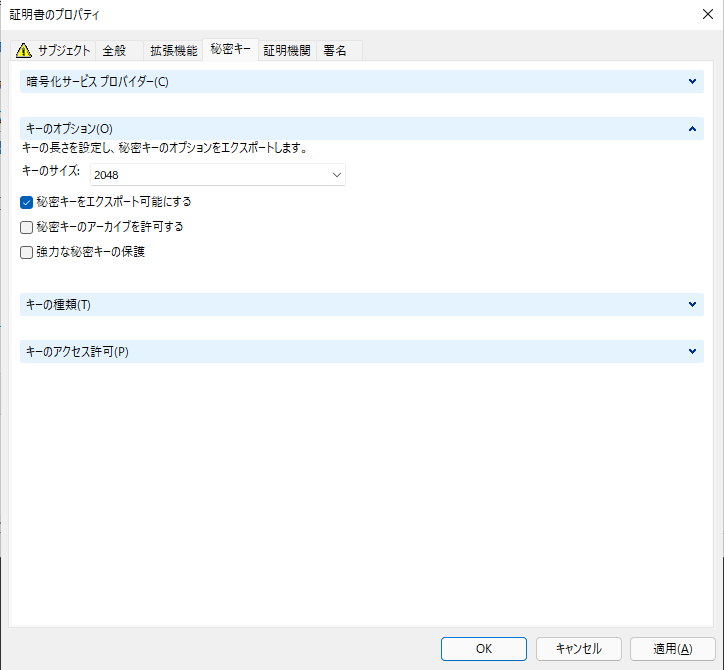Select the 秘密キー tab
The image size is (724, 670).
230,49
